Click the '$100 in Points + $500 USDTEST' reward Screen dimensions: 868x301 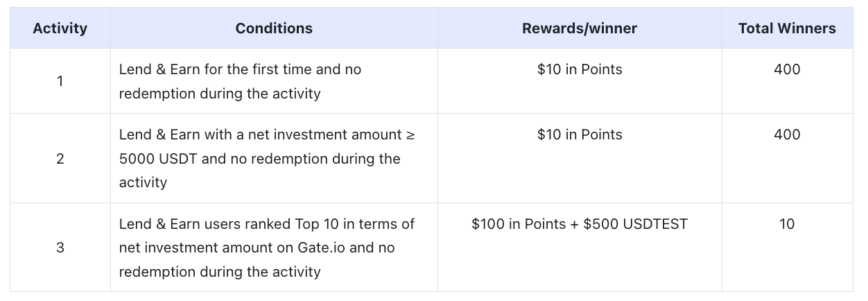click(x=580, y=224)
